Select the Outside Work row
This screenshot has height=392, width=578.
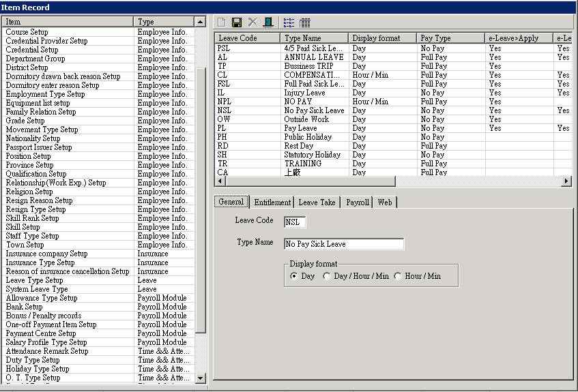point(393,119)
